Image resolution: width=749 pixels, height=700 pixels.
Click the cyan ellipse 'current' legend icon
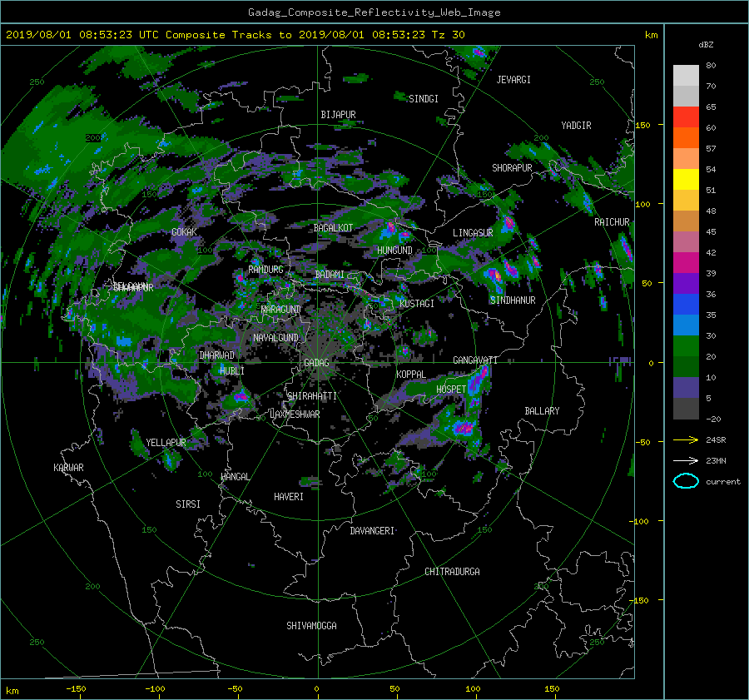click(686, 481)
